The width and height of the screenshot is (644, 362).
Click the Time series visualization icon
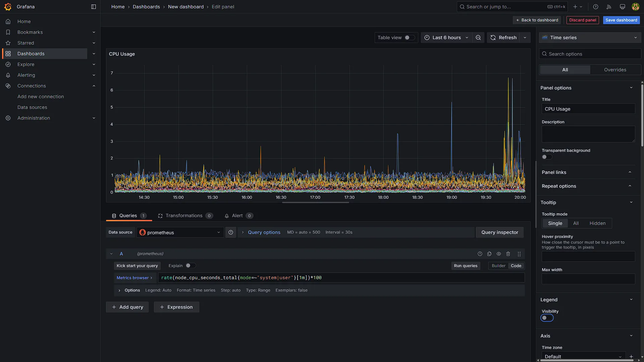pos(545,38)
